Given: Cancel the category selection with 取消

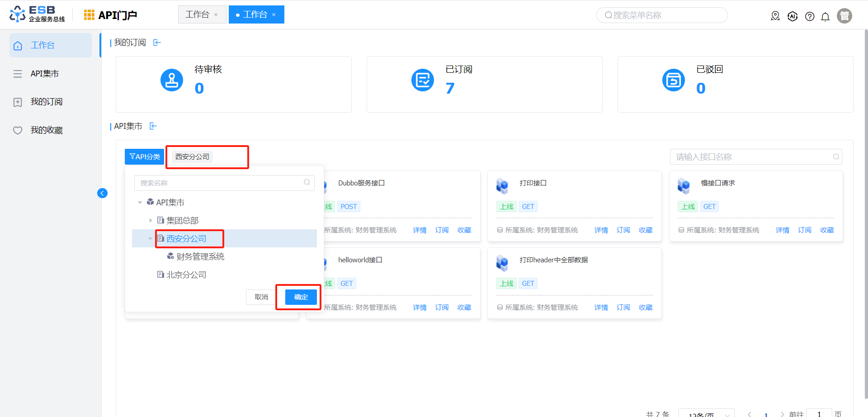Looking at the screenshot, I should 262,297.
